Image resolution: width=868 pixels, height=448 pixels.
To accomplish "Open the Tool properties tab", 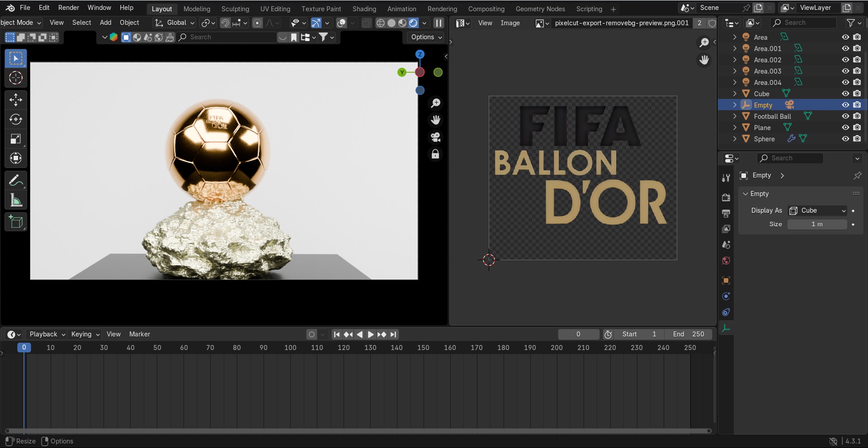I will [x=726, y=177].
